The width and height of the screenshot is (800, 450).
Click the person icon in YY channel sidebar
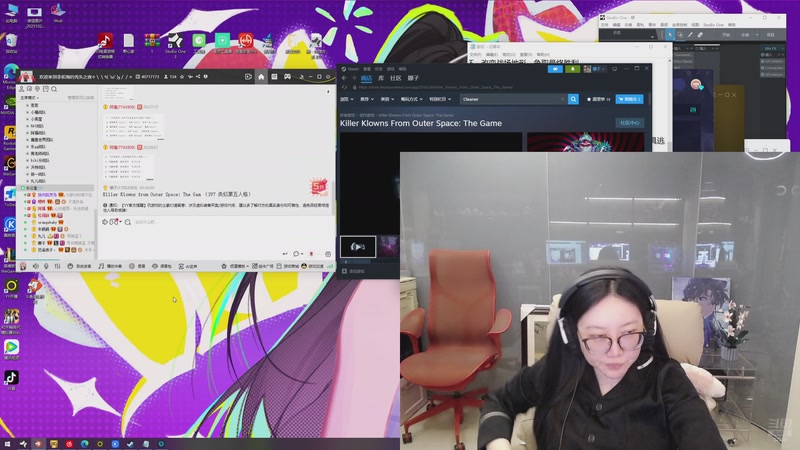(x=21, y=89)
